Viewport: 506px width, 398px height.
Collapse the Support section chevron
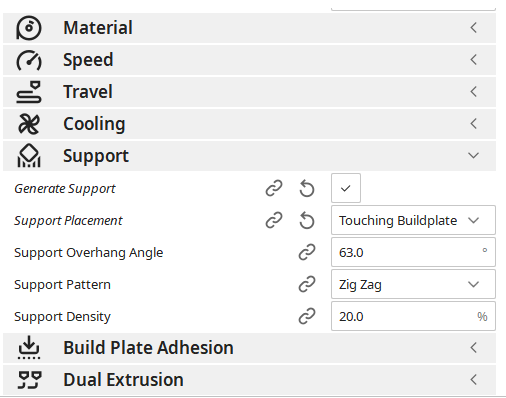473,156
